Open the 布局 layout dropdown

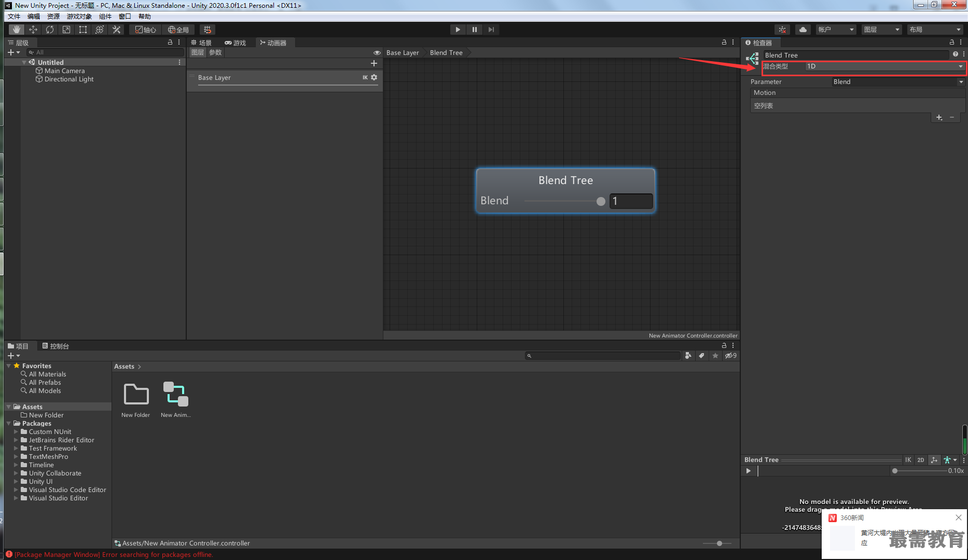point(935,30)
